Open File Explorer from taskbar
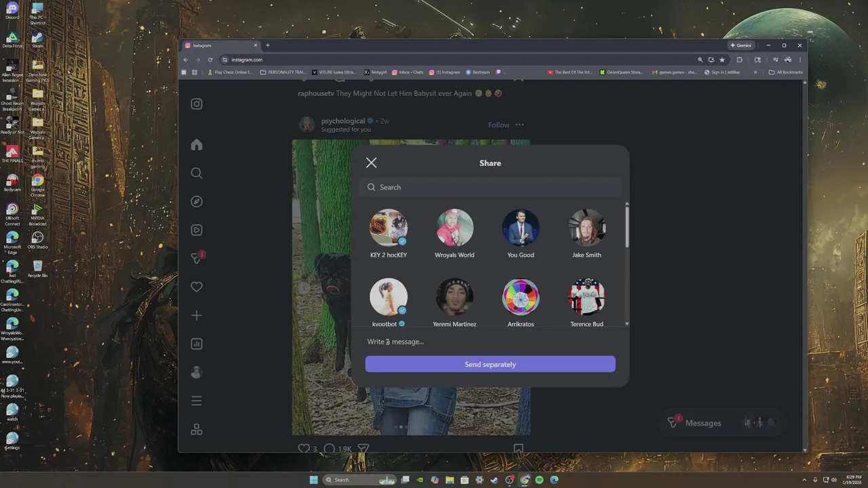The image size is (868, 488). tap(450, 480)
